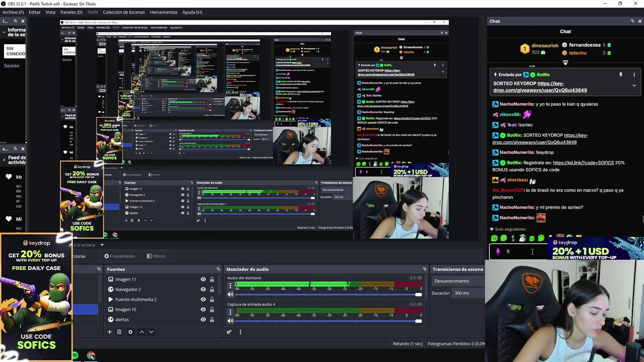This screenshot has width=644, height=362.
Task: Open the audio mixer options menu below the channels
Action: [x=240, y=332]
